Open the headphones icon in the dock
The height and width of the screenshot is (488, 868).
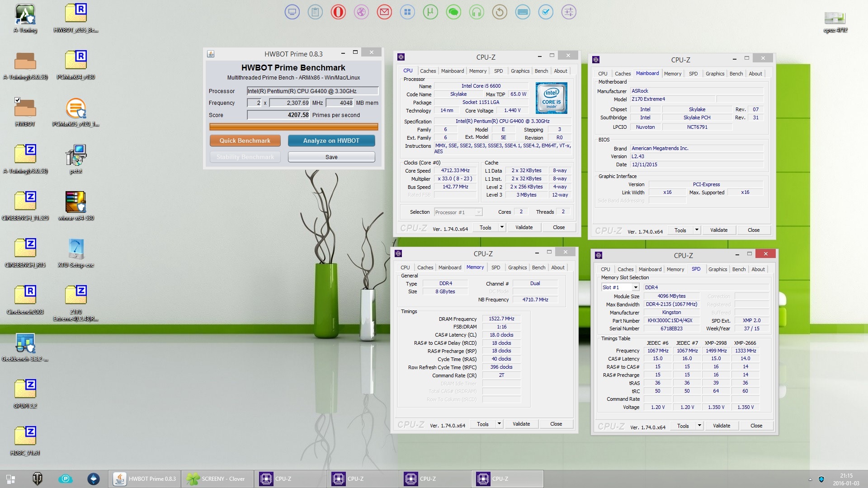[x=476, y=12]
